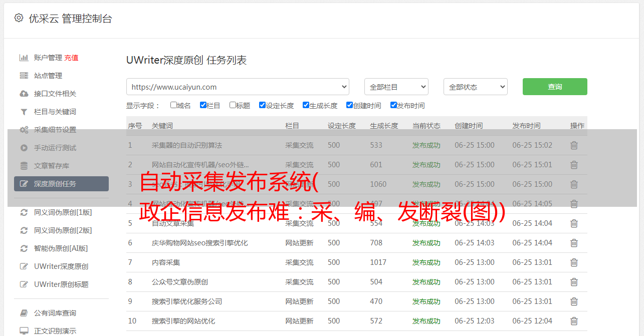This screenshot has width=644, height=336.
Task: Click the green 查询 button
Action: (x=555, y=87)
